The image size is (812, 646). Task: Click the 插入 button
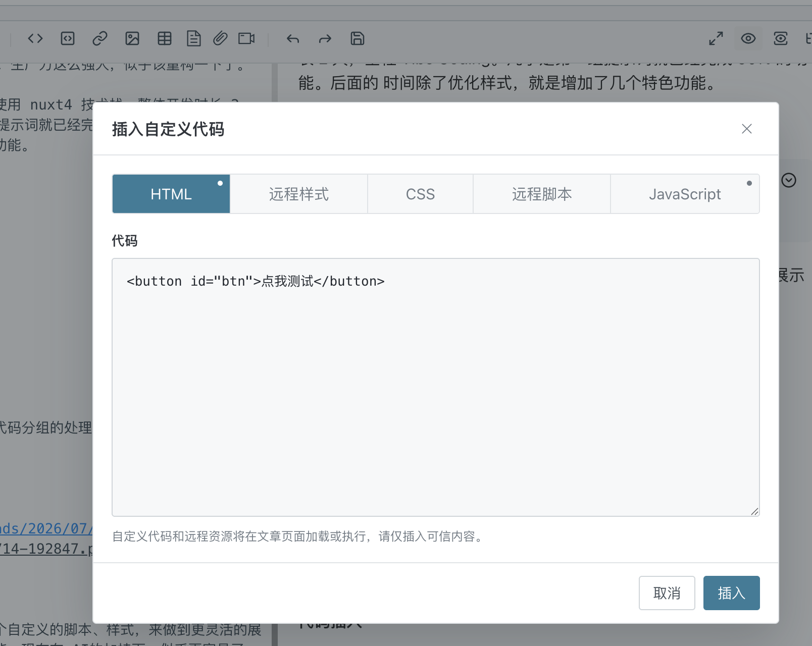pos(732,593)
